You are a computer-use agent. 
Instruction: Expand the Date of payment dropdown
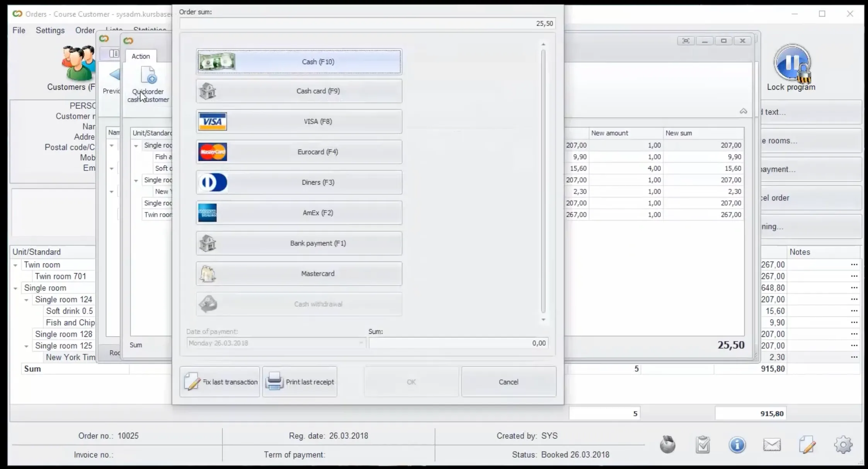(362, 343)
